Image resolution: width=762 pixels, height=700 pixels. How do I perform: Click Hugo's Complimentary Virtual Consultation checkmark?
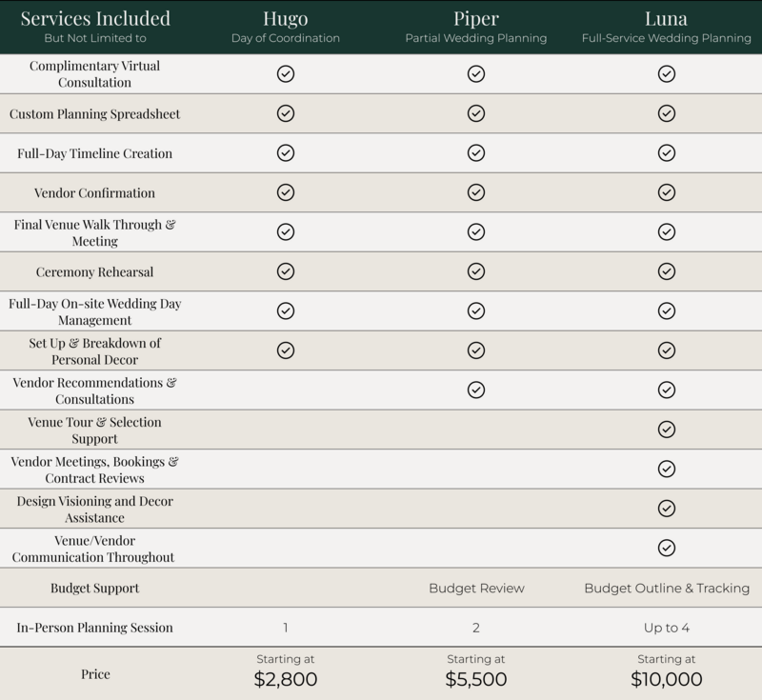coord(285,73)
